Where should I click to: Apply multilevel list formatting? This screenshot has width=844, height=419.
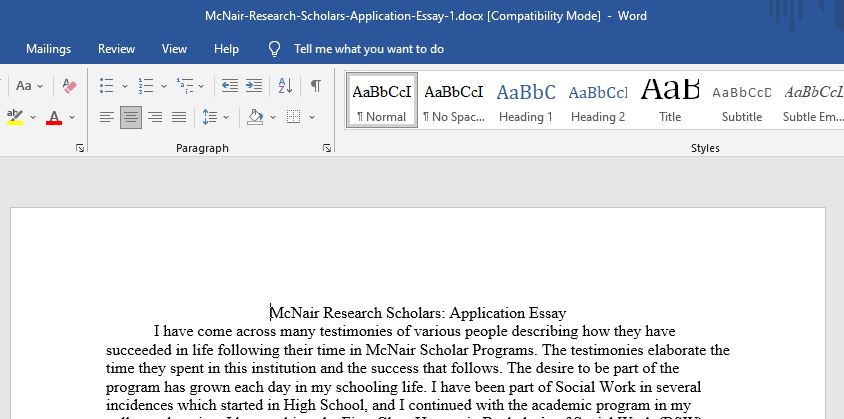click(x=185, y=86)
